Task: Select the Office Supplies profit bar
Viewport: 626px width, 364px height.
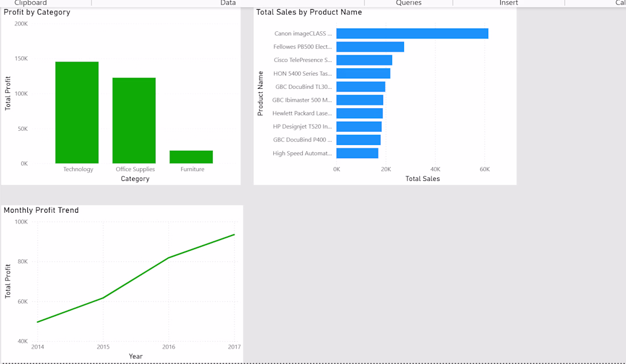Action: (x=134, y=121)
